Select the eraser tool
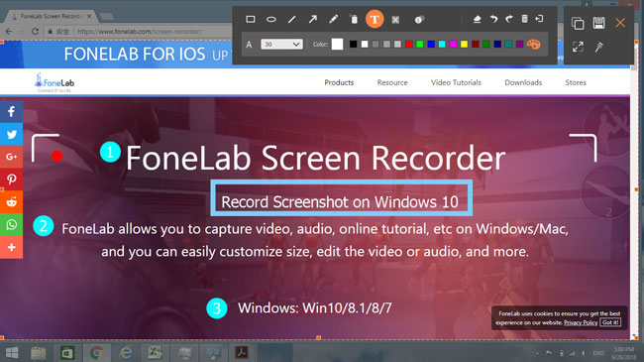 click(477, 19)
